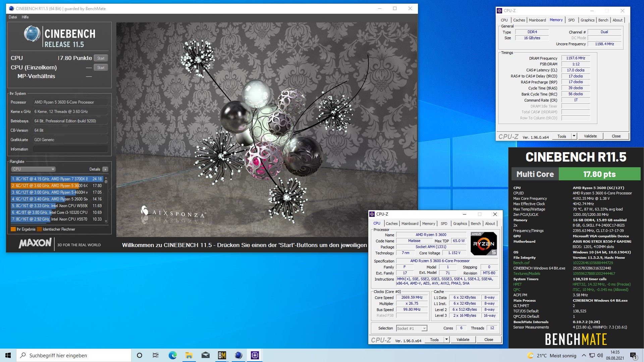Open Tools dropdown arrow in lower CPU-Z window
644x362 pixels.
pos(446,340)
